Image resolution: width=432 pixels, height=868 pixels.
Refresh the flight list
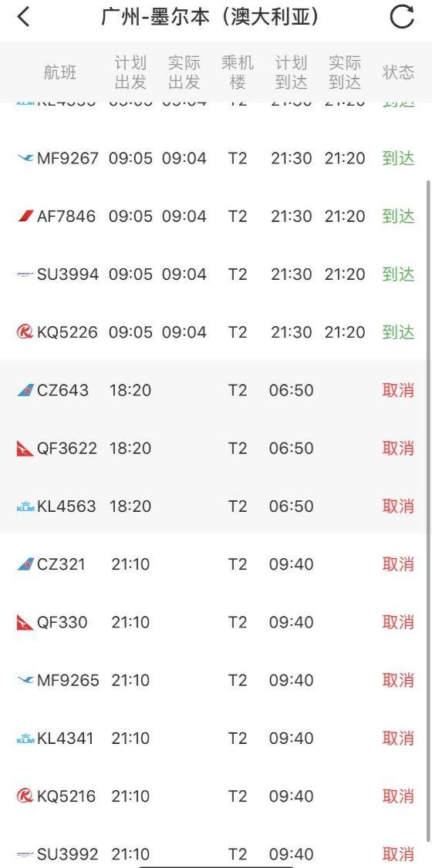pyautogui.click(x=402, y=17)
